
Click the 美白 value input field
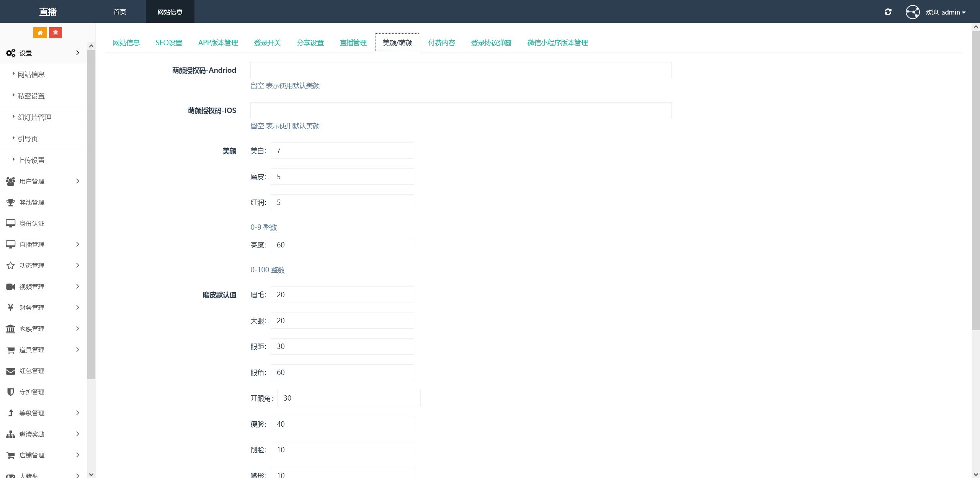[342, 151]
